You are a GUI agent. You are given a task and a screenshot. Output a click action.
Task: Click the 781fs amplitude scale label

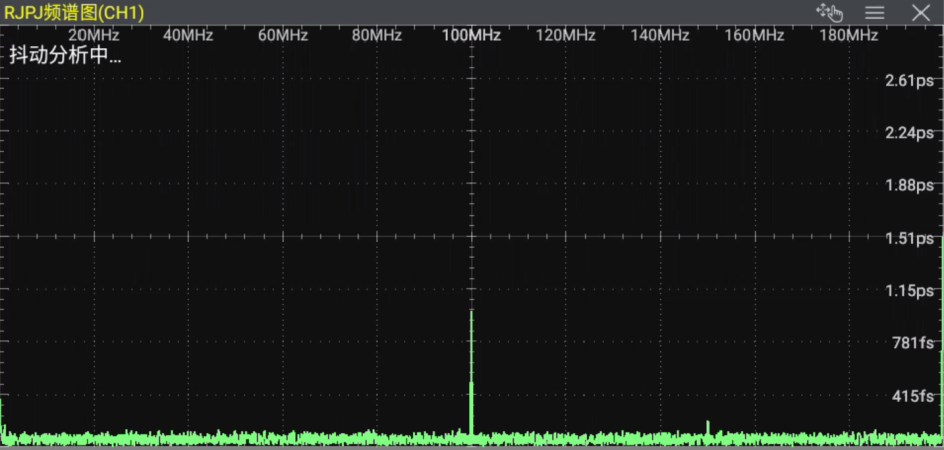point(913,343)
